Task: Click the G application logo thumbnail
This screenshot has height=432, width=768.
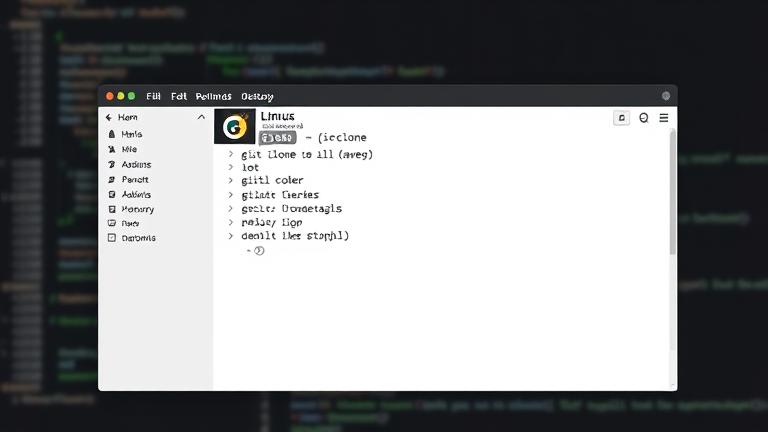Action: coord(235,126)
